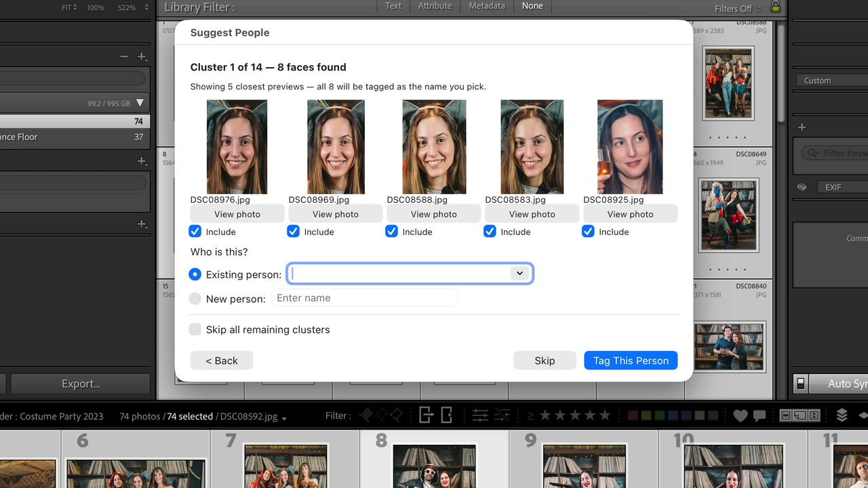
Task: Filter by unflagged photos in filmstrip bar
Action: pyautogui.click(x=380, y=415)
